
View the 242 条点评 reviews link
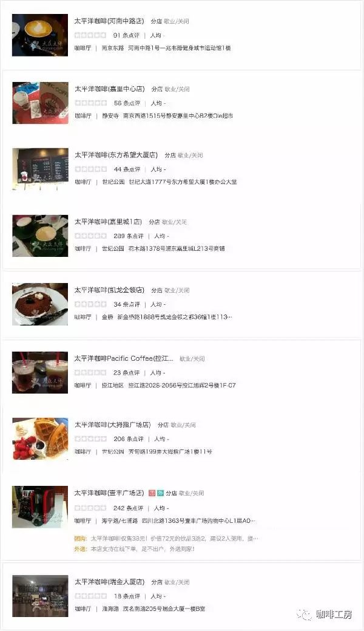[128, 508]
